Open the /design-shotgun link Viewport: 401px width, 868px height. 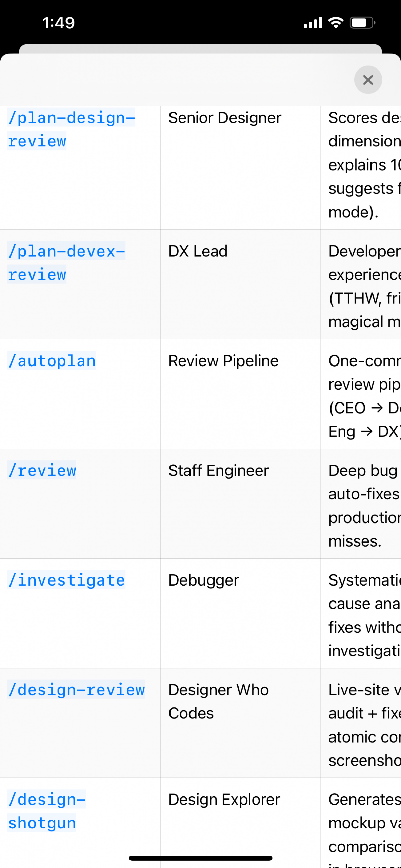47,811
